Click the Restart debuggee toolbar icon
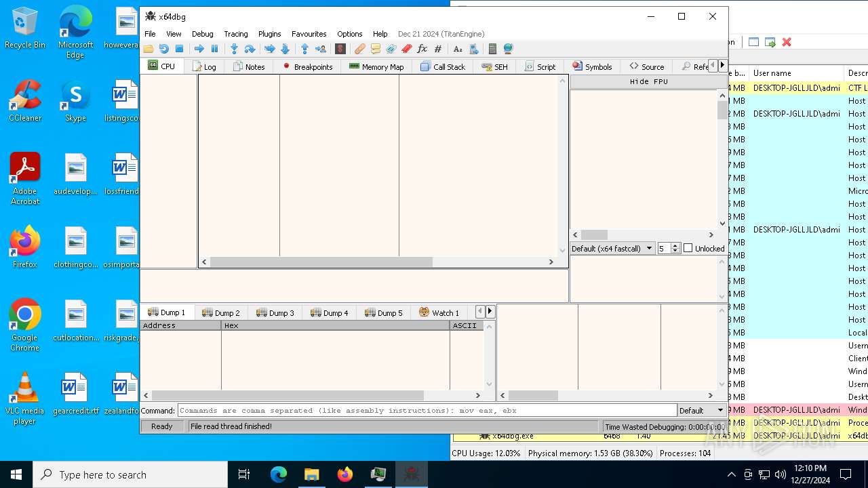 tap(163, 49)
